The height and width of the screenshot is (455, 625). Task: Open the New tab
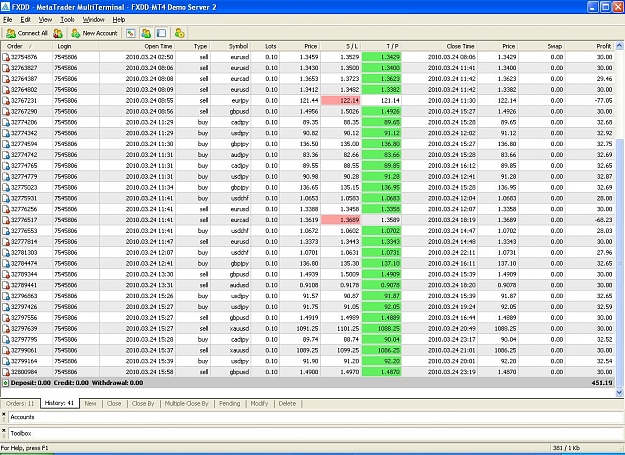point(90,404)
